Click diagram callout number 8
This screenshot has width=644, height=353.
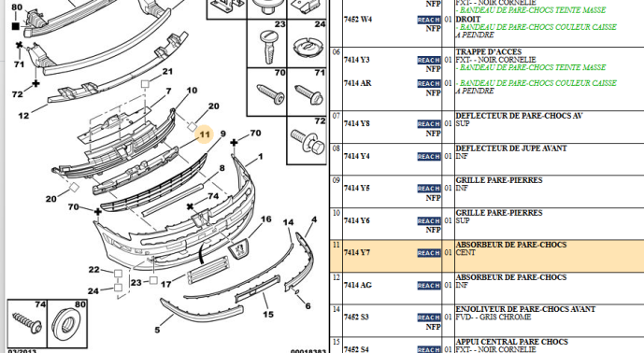(x=222, y=168)
